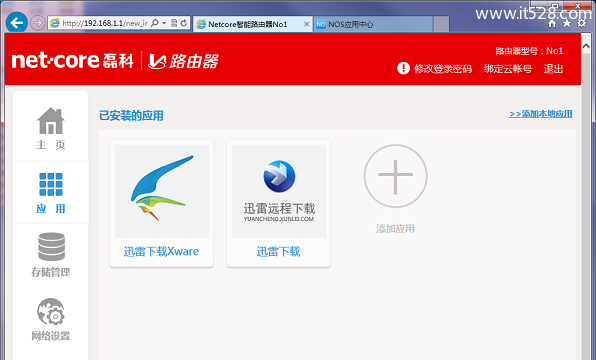Image resolution: width=596 pixels, height=360 pixels.
Task: Click the 添加应用 text label
Action: (395, 228)
